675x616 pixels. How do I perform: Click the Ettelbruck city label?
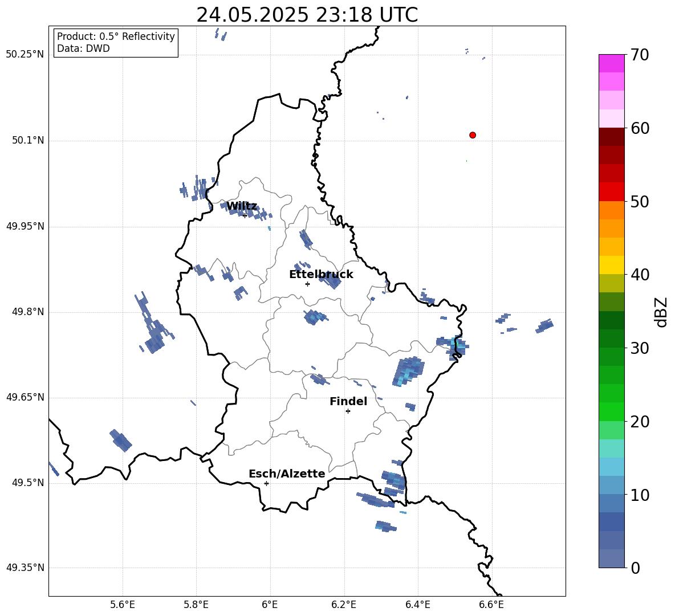[321, 275]
